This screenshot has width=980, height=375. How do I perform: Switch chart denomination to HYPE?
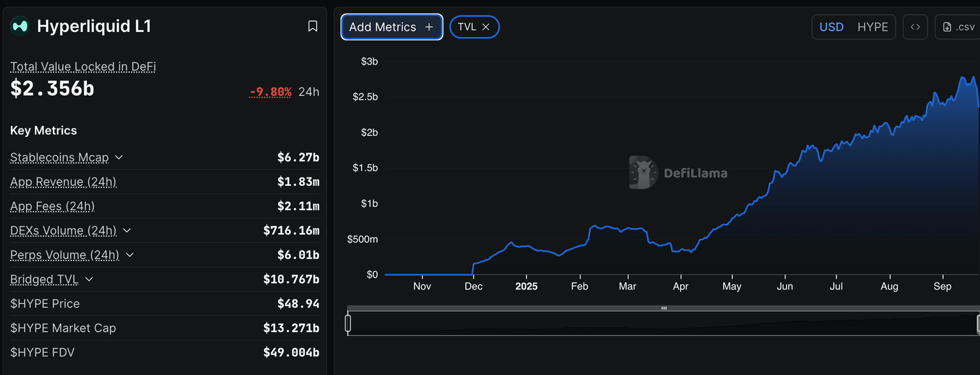coord(872,27)
